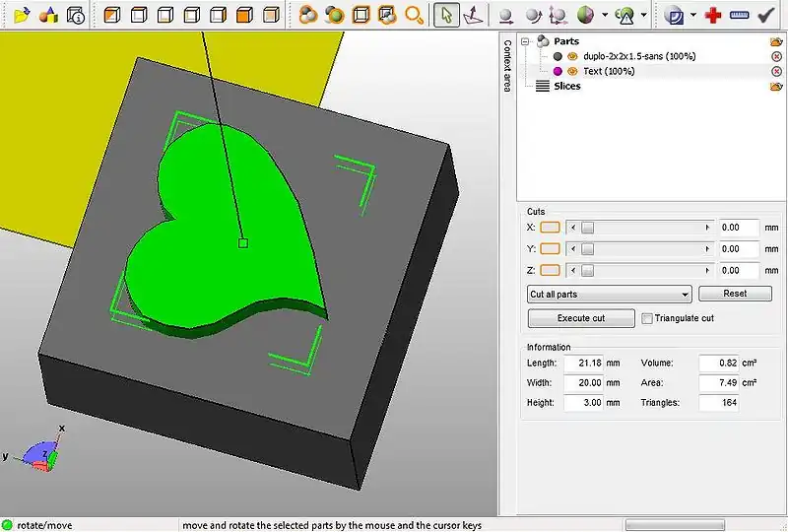Click the checkmark icon in toolbar
The image size is (788, 532).
pyautogui.click(x=765, y=15)
